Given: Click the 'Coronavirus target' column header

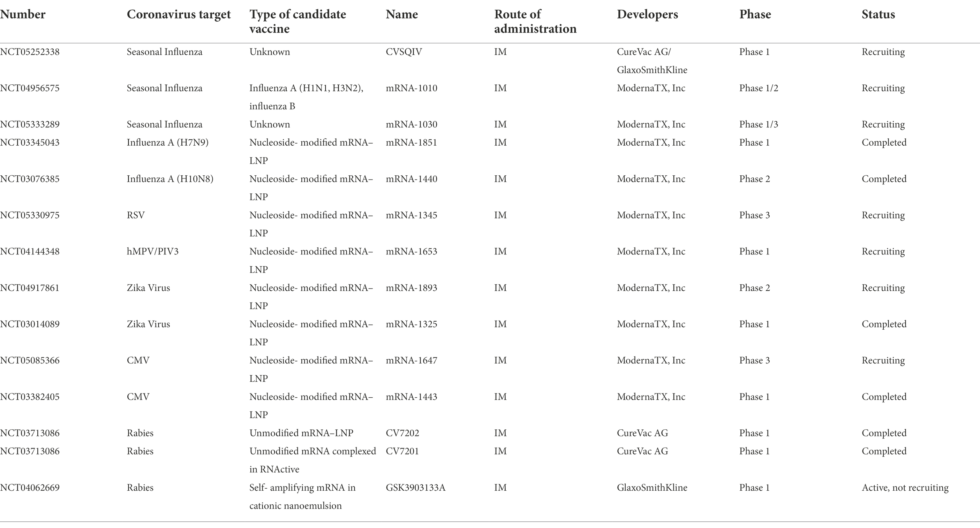Looking at the screenshot, I should [x=179, y=14].
